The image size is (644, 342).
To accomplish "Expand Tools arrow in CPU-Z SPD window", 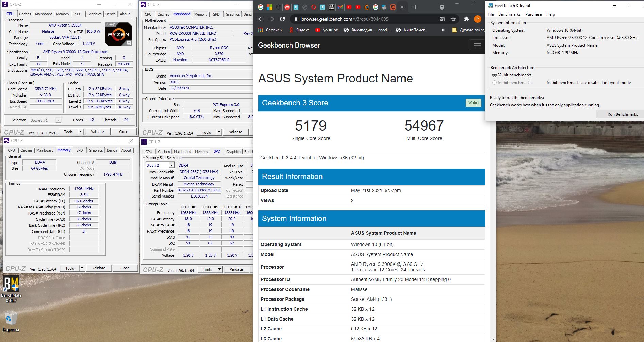I will coord(219,269).
